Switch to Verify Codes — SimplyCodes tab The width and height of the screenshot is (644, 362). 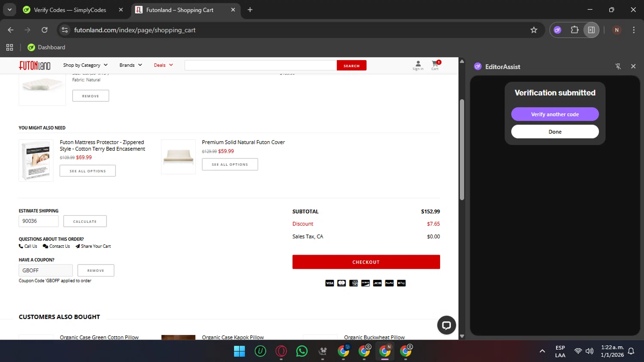point(70,10)
